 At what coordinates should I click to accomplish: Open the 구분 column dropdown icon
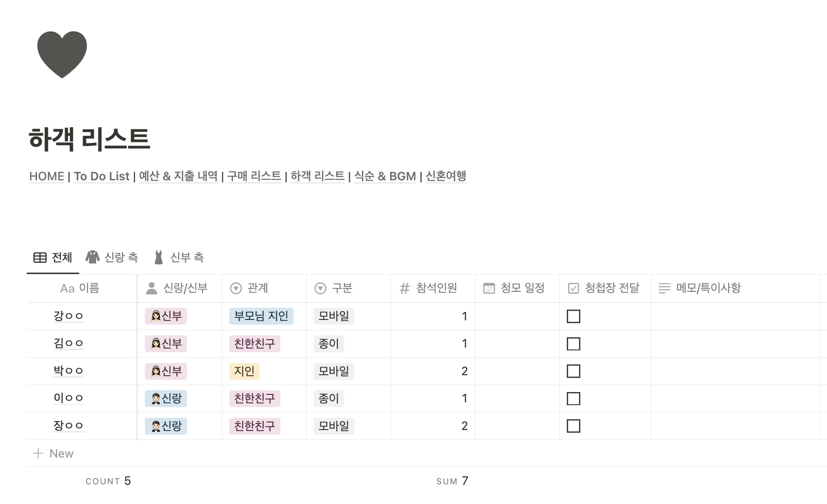click(319, 288)
